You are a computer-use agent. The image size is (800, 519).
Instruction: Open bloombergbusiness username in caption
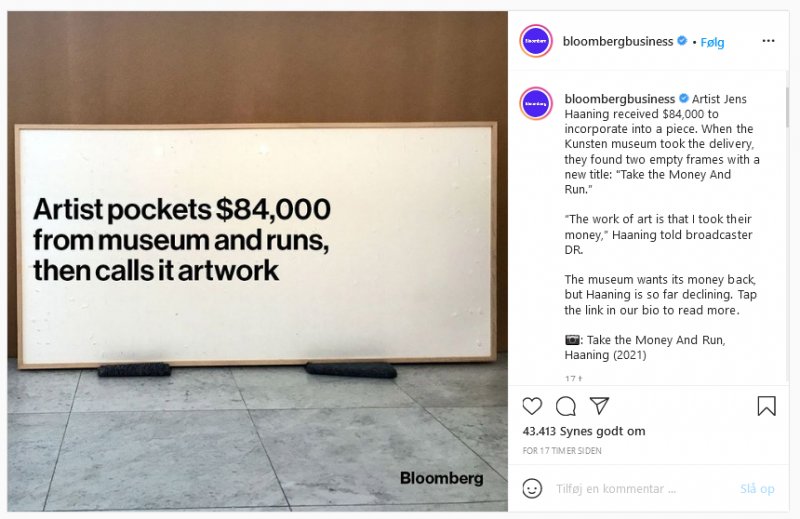coord(619,99)
